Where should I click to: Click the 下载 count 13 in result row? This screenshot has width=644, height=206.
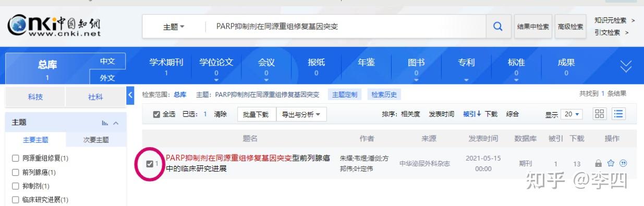[x=577, y=164]
